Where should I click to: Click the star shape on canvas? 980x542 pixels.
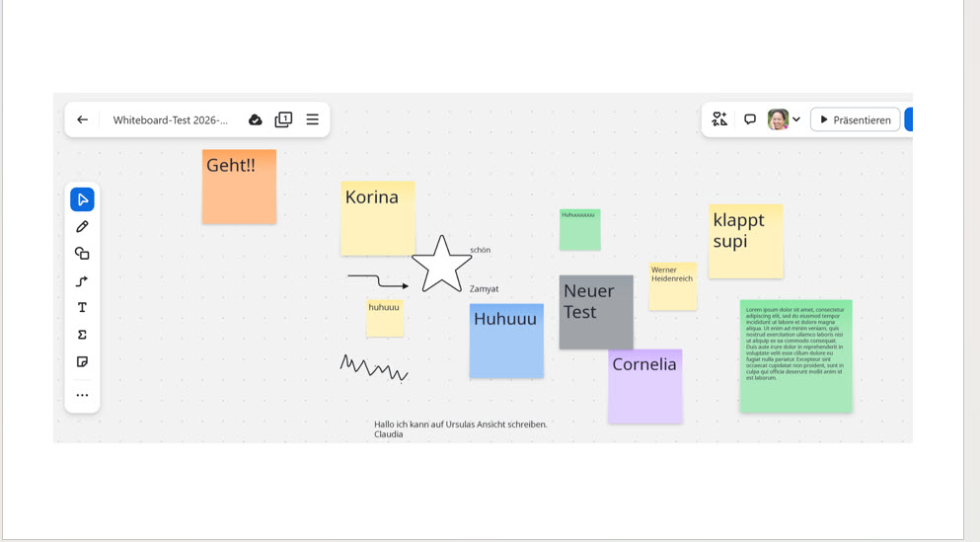click(441, 265)
